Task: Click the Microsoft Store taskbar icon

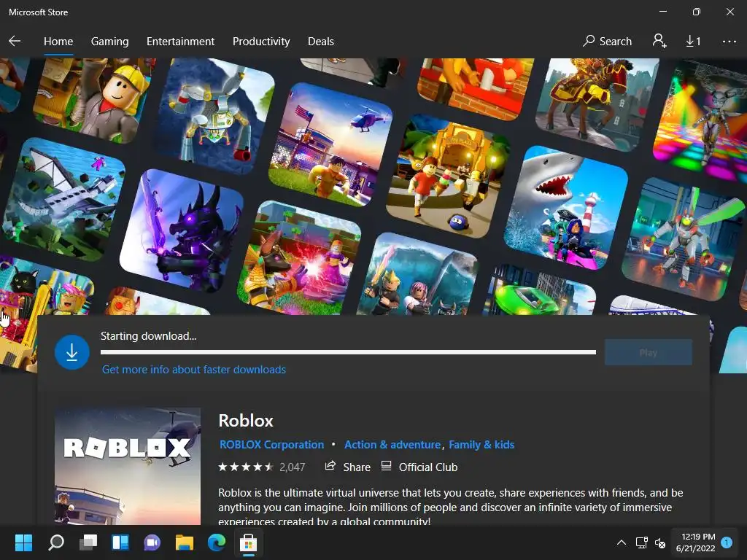Action: [248, 542]
